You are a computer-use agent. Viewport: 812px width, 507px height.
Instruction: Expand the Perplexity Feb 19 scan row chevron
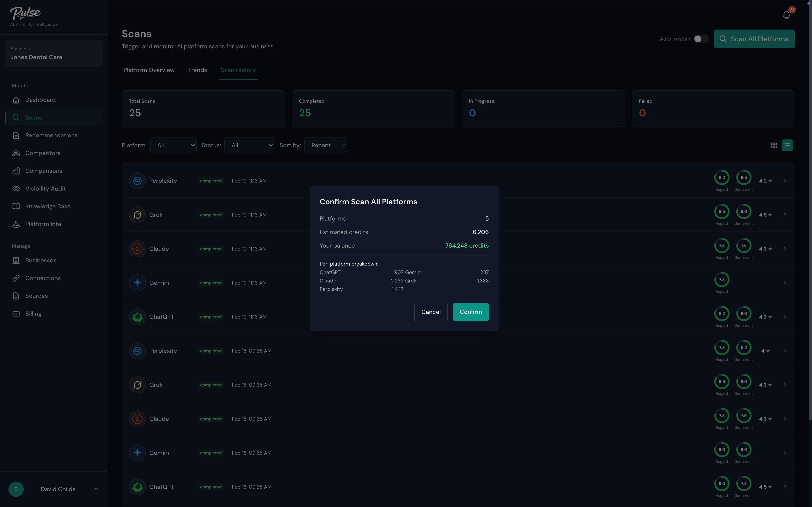tap(784, 181)
